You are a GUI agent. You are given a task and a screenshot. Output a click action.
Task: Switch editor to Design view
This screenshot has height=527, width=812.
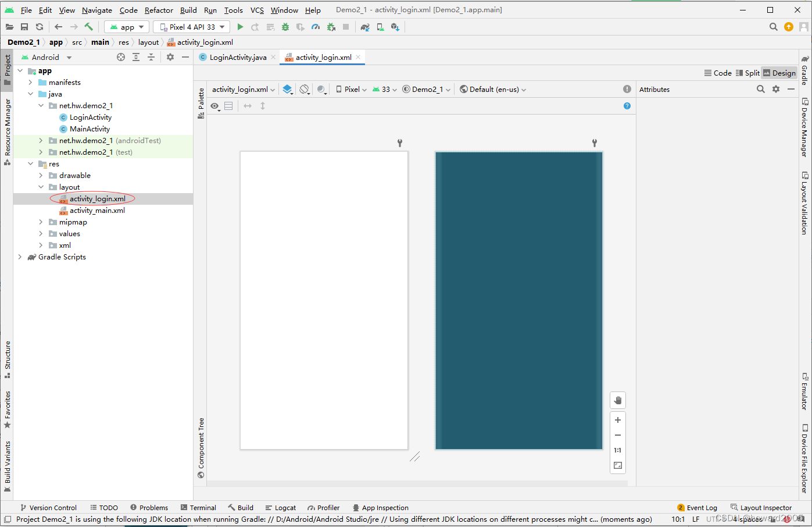click(779, 73)
